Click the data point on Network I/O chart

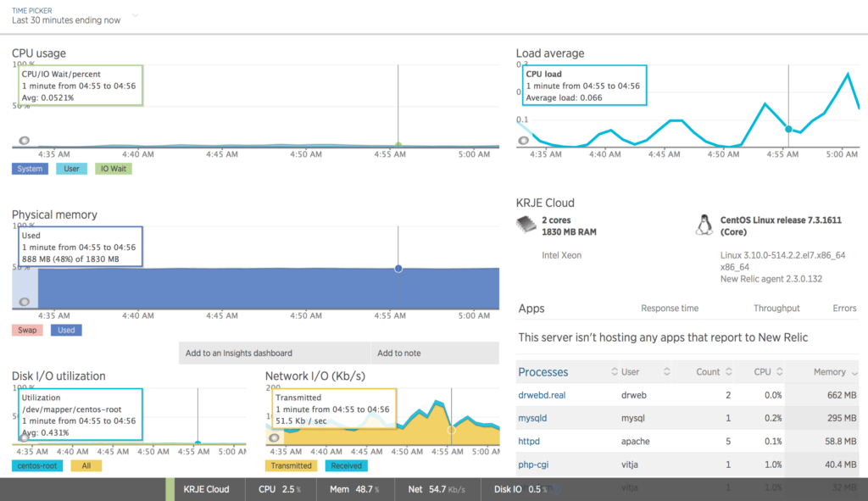(451, 430)
